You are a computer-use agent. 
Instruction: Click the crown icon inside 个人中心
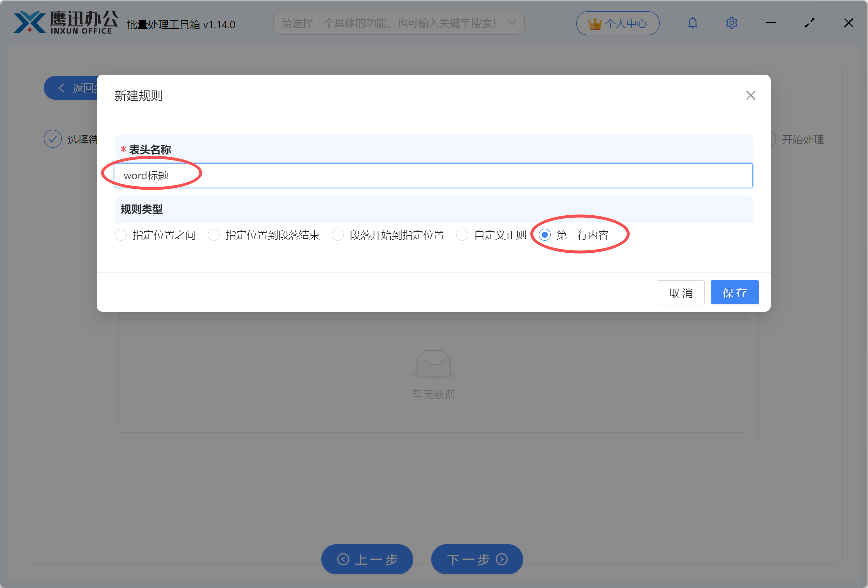click(594, 23)
